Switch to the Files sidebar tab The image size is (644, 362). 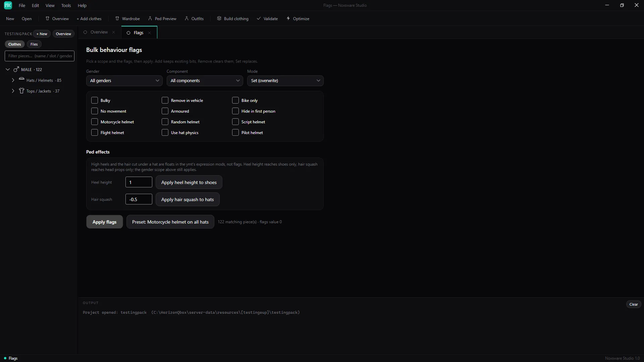[x=34, y=44]
